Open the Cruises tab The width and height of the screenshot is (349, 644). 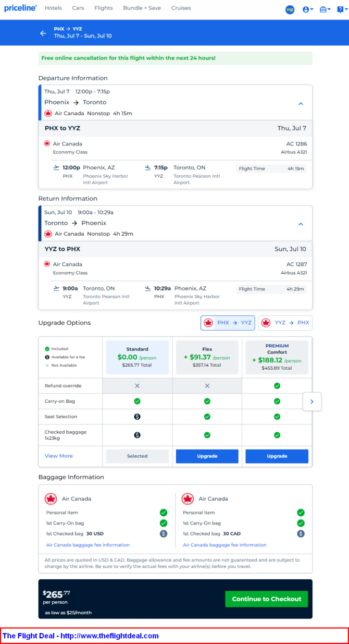tap(181, 8)
